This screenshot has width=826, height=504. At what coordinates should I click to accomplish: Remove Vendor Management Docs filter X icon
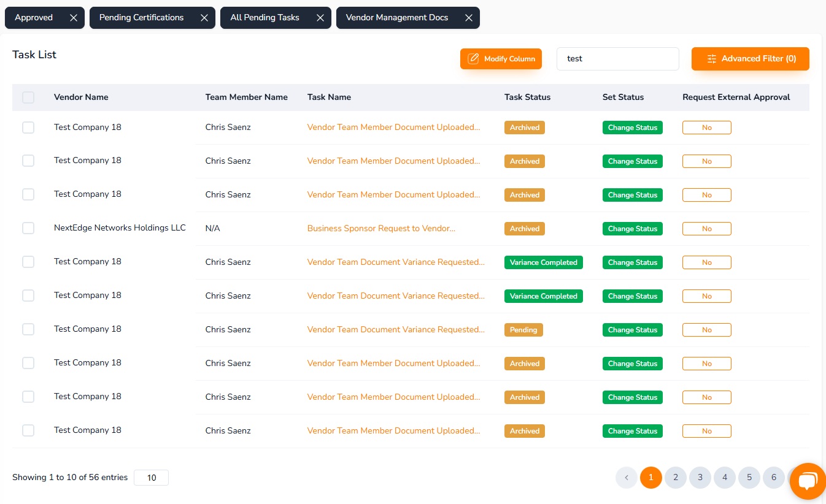click(x=468, y=18)
